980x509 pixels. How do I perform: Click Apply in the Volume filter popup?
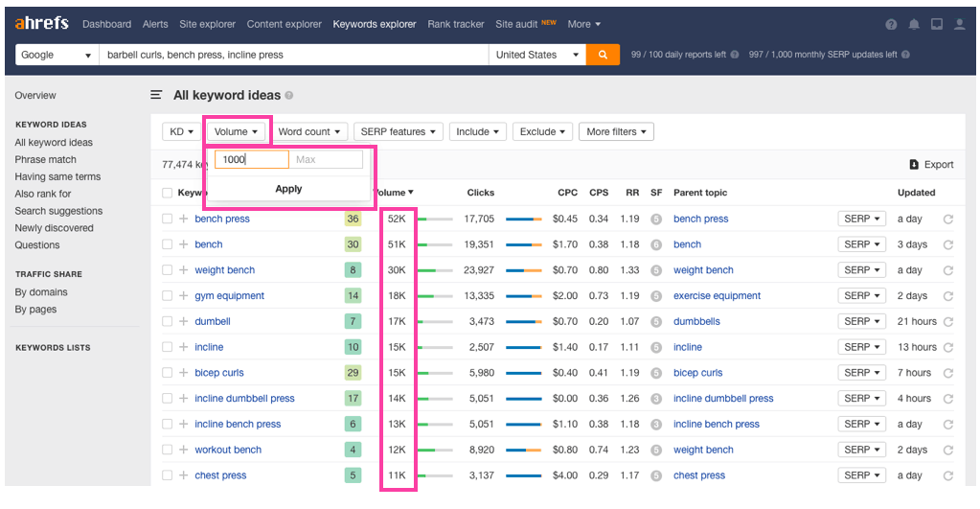[x=288, y=189]
